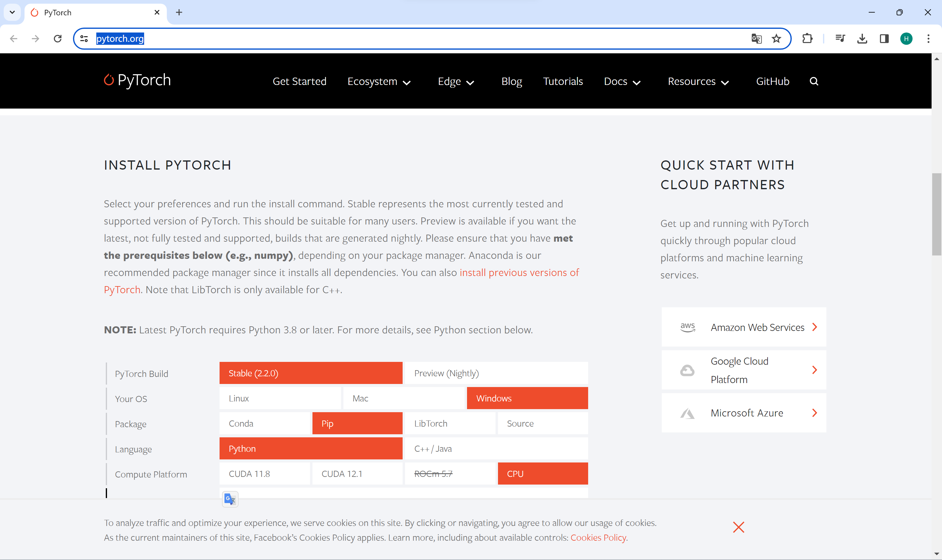
Task: Go back to the previous page
Action: click(13, 39)
